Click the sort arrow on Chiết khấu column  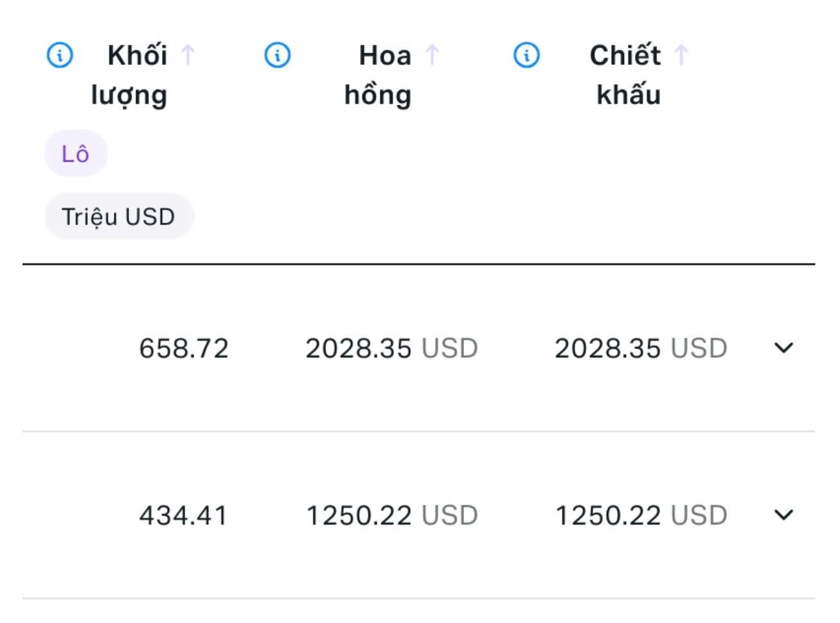pyautogui.click(x=680, y=55)
